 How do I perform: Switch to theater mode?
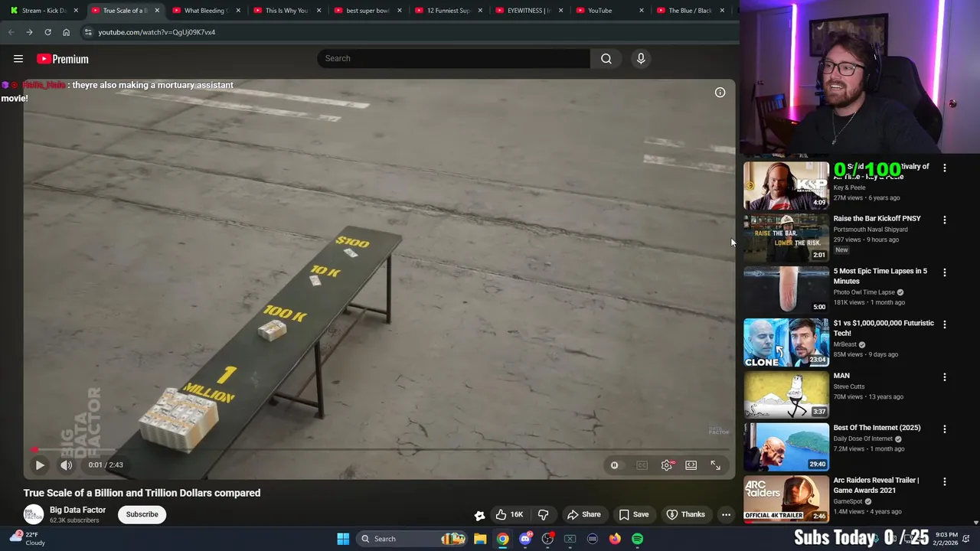691,465
